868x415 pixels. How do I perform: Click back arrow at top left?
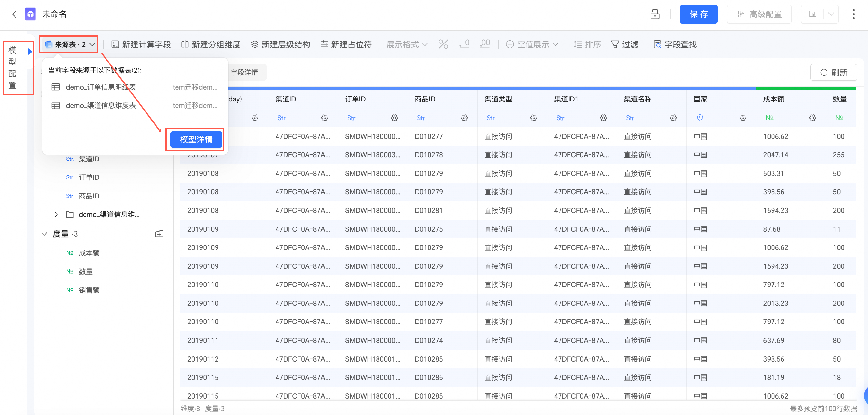(x=14, y=14)
